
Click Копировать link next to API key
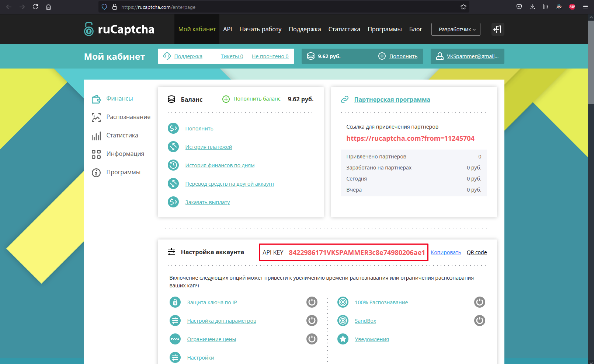coord(446,252)
